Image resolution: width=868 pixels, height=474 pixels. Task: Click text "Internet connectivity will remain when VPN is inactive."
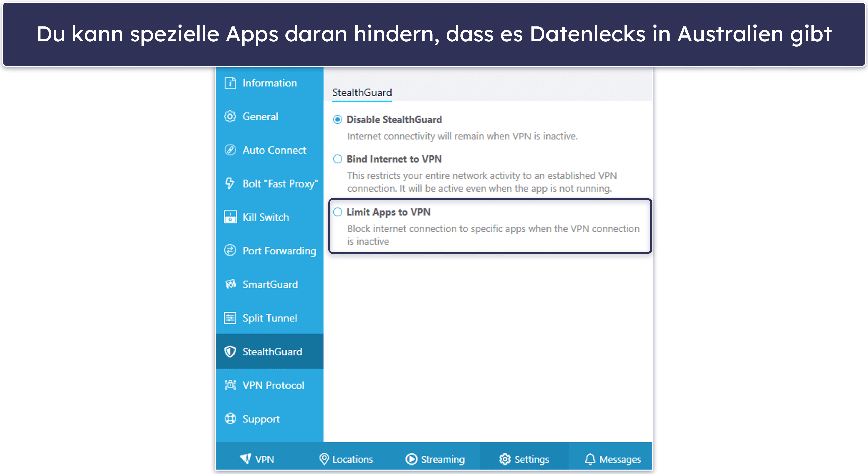[x=462, y=136]
